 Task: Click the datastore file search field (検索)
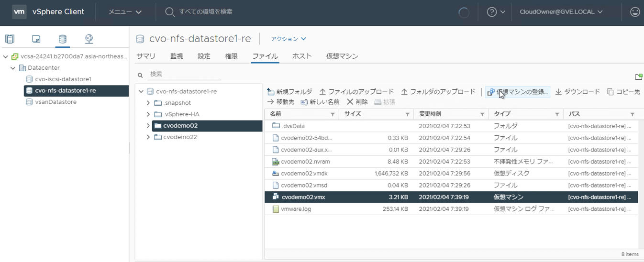pos(185,75)
